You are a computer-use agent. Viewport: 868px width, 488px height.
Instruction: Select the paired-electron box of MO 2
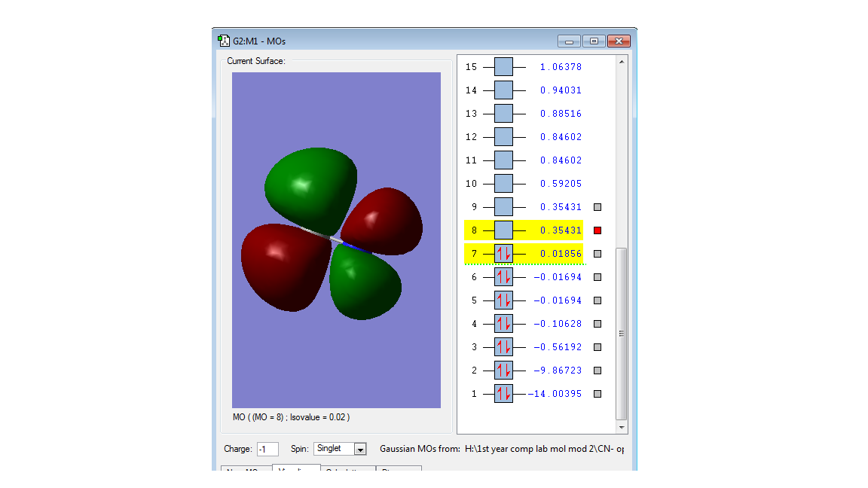503,371
